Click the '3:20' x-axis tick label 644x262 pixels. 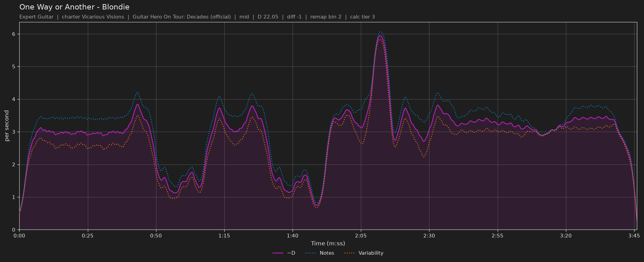click(x=566, y=236)
